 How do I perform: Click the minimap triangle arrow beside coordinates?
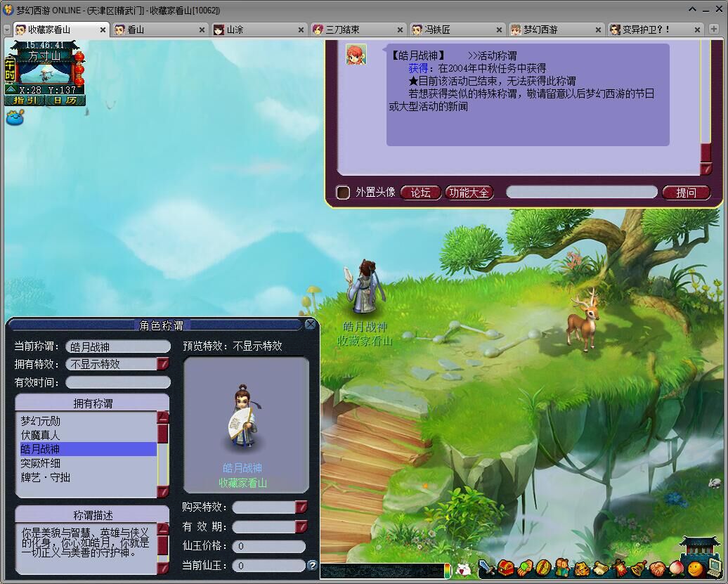11,89
